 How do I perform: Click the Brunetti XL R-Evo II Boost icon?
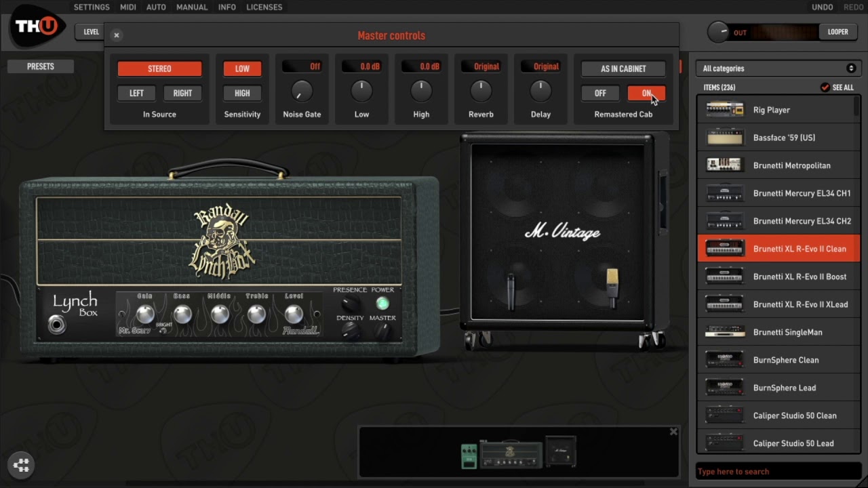(x=724, y=276)
